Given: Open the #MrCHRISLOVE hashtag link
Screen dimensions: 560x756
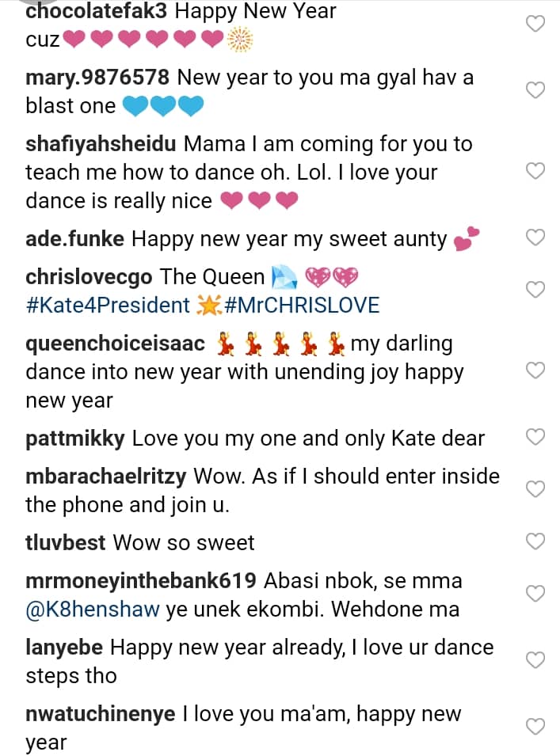Looking at the screenshot, I should pyautogui.click(x=302, y=305).
